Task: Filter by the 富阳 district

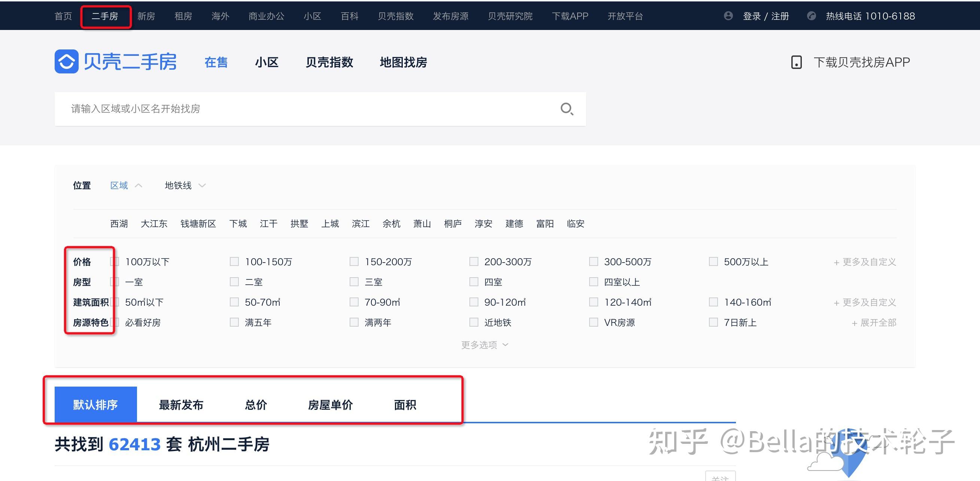Action: pos(545,224)
